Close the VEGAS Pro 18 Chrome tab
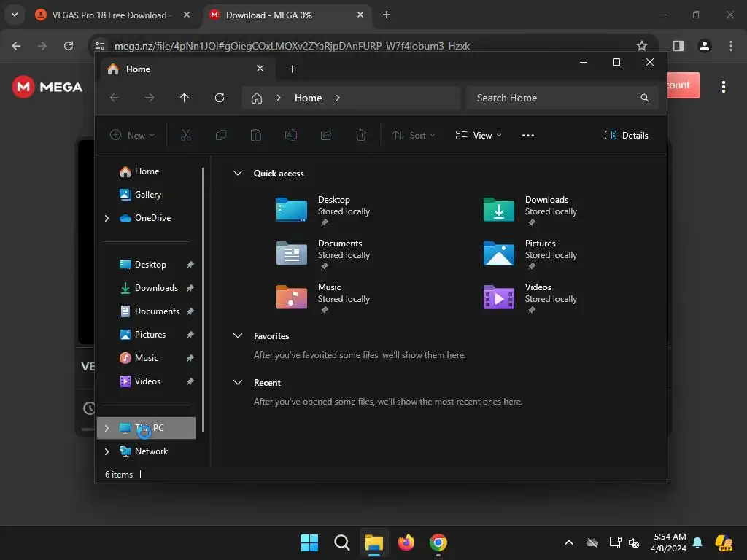The width and height of the screenshot is (747, 560). tap(187, 15)
